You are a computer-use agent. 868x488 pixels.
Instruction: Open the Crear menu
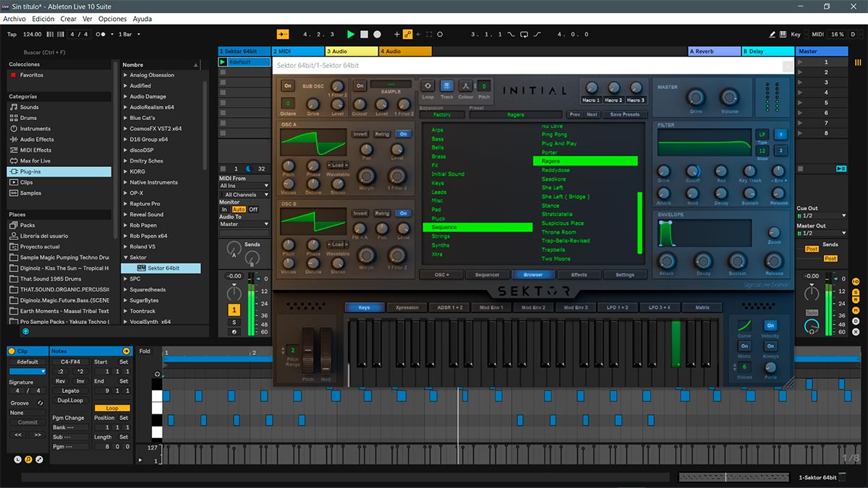(x=68, y=19)
